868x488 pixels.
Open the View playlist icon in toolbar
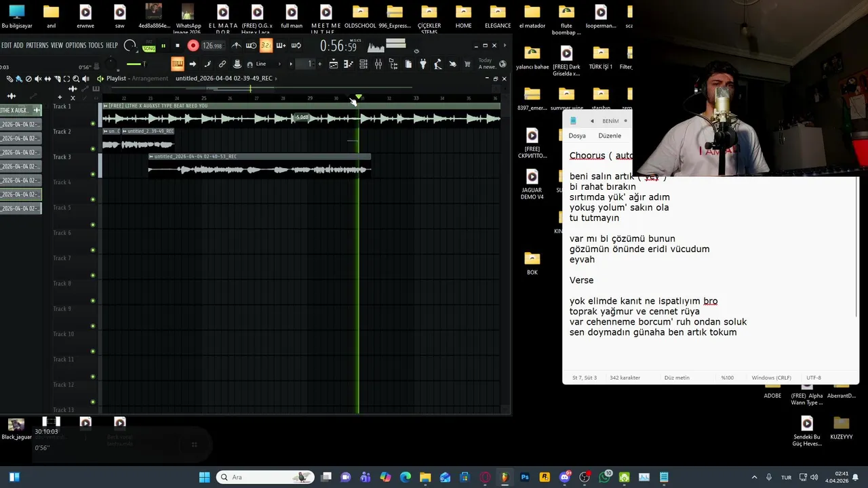tap(334, 64)
